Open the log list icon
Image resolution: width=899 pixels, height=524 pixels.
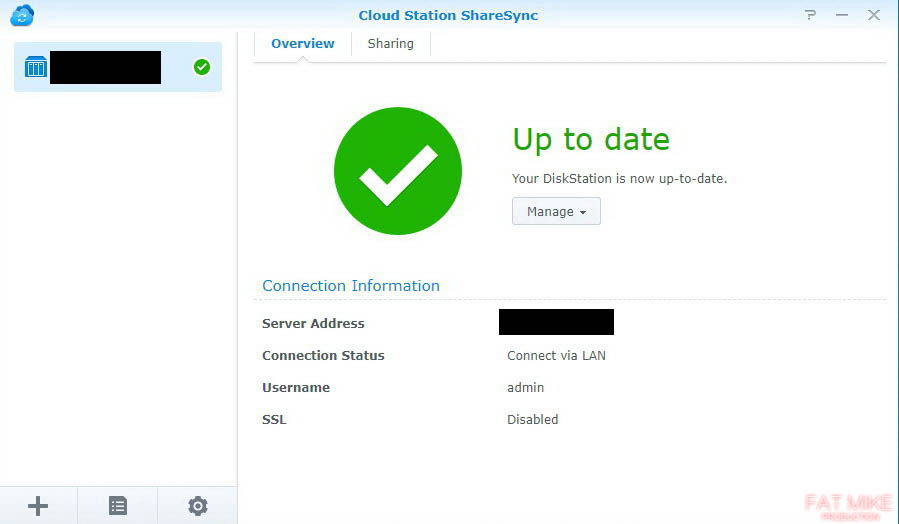(x=118, y=506)
